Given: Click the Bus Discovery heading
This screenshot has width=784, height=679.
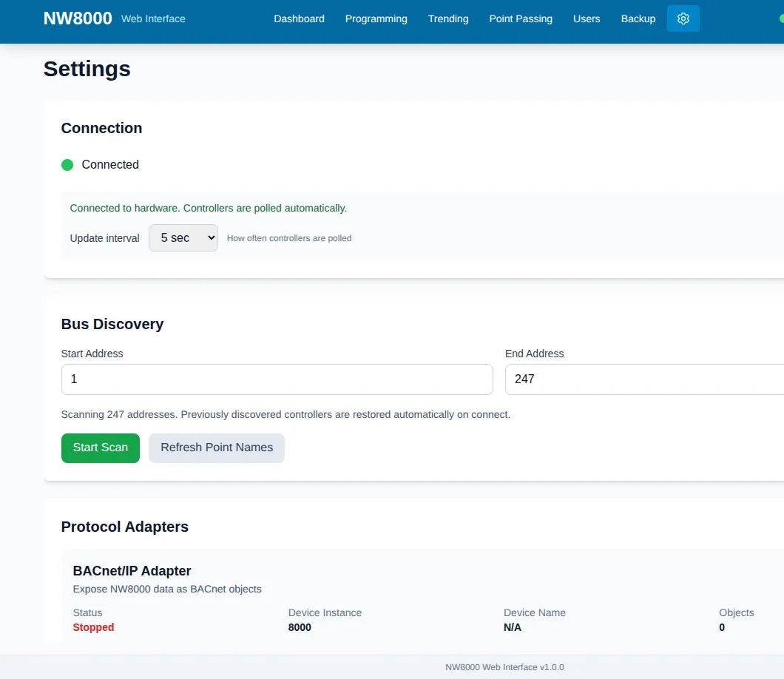Looking at the screenshot, I should click(x=112, y=324).
